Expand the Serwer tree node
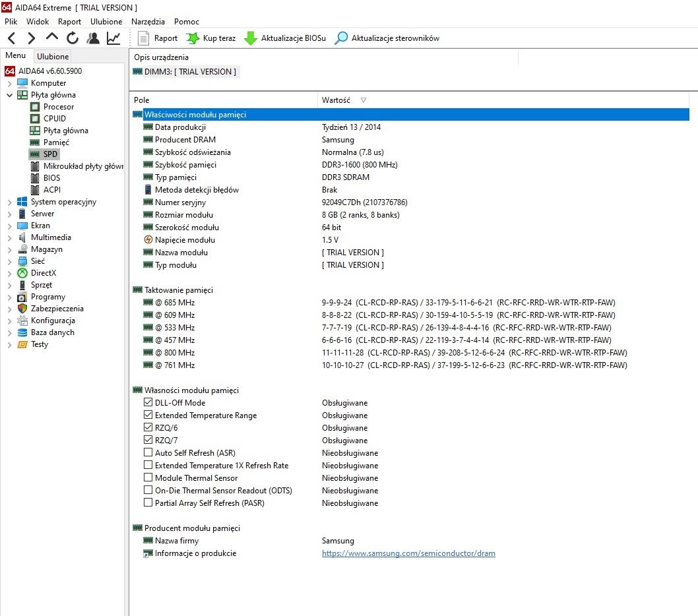The width and height of the screenshot is (698, 616). [x=9, y=214]
